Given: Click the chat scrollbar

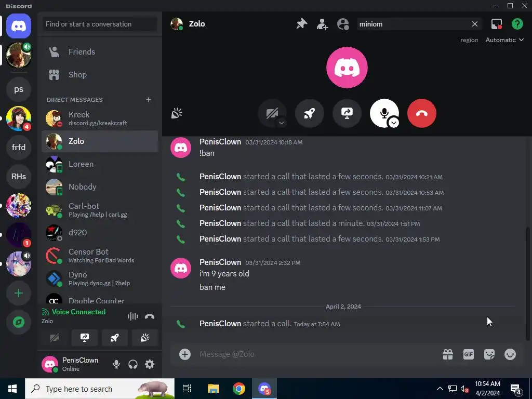Looking at the screenshot, I should click(528, 283).
